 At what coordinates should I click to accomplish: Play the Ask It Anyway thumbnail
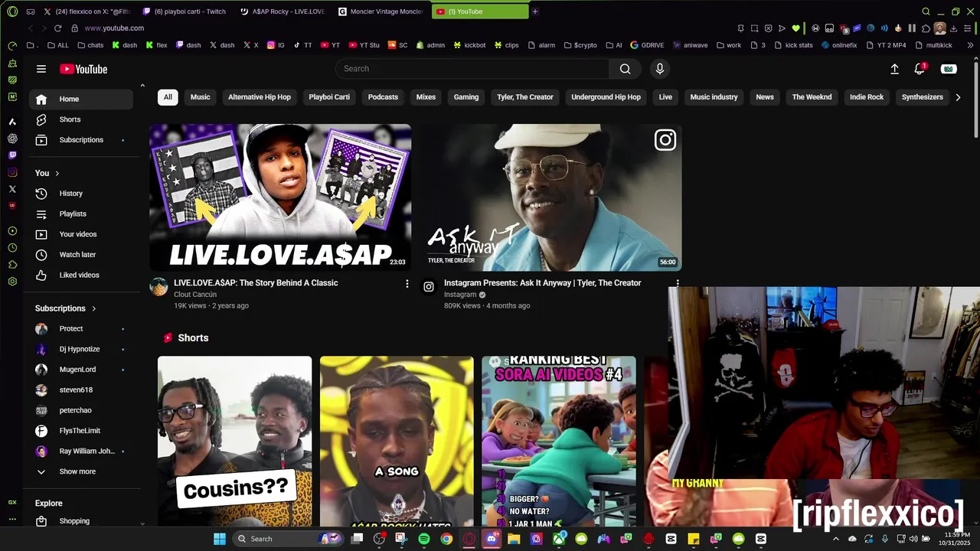pos(550,197)
